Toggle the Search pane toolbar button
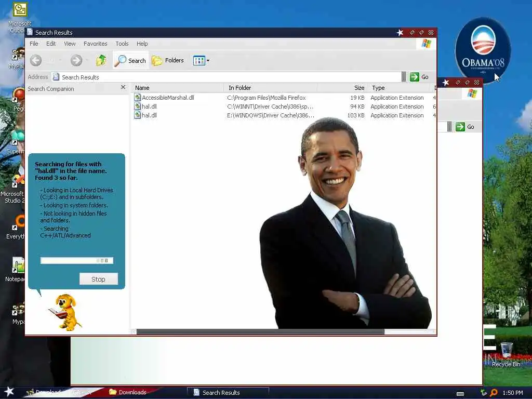 [130, 60]
